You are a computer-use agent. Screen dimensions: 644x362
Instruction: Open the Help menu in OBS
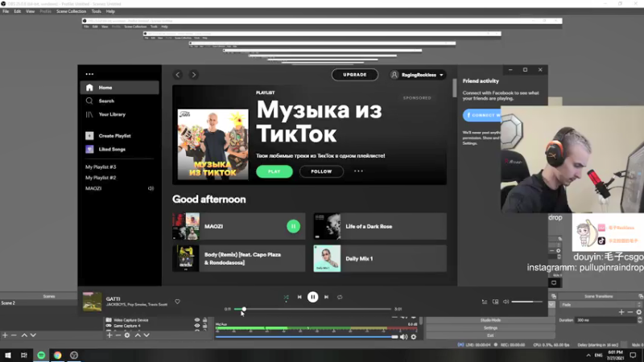110,11
